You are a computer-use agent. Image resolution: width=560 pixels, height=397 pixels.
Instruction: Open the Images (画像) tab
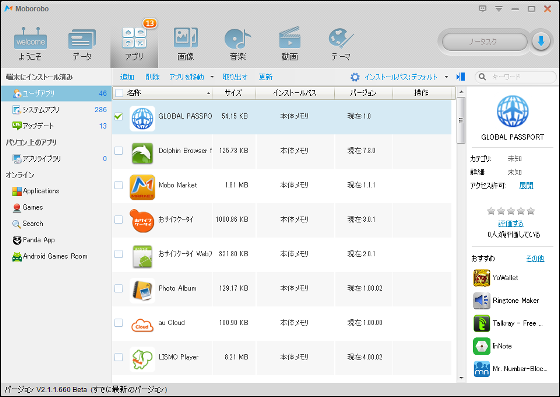point(186,44)
